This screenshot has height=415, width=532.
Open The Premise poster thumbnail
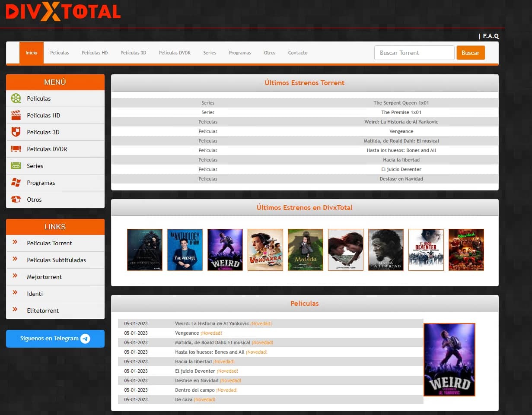pos(185,250)
